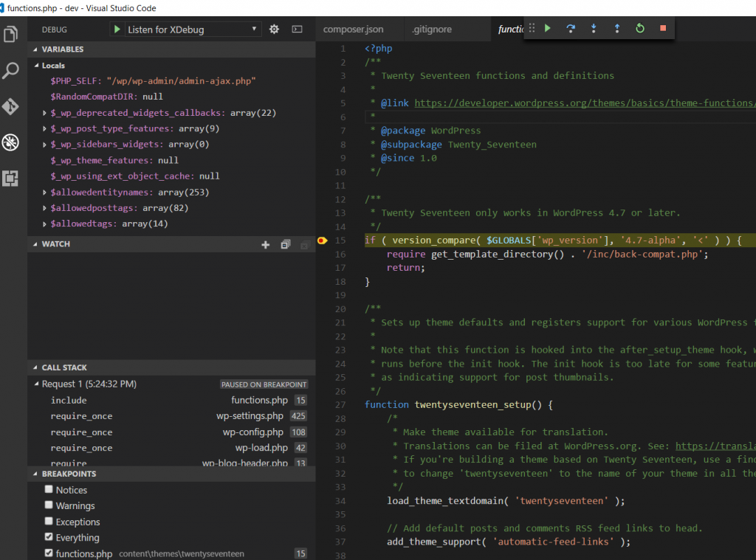Click the Step Out icon

(x=617, y=27)
